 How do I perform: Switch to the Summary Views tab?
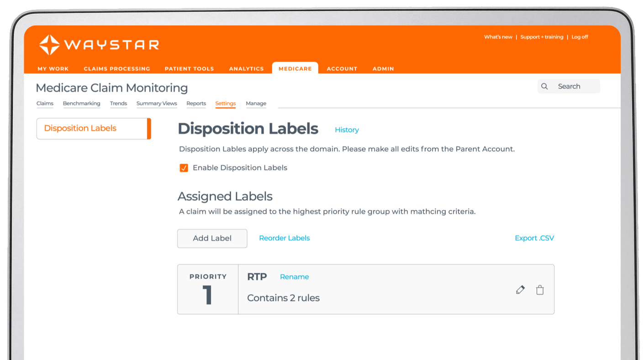[157, 104]
